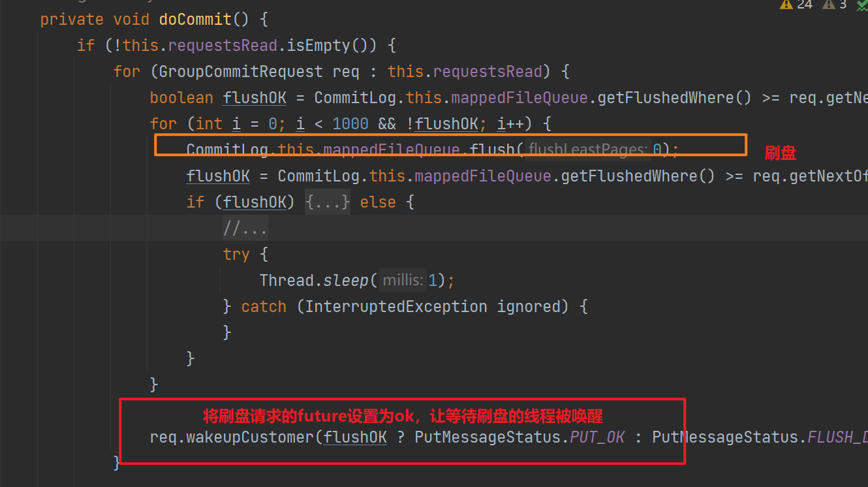This screenshot has width=868, height=487.
Task: Click the else keyword after the folded block
Action: point(378,202)
